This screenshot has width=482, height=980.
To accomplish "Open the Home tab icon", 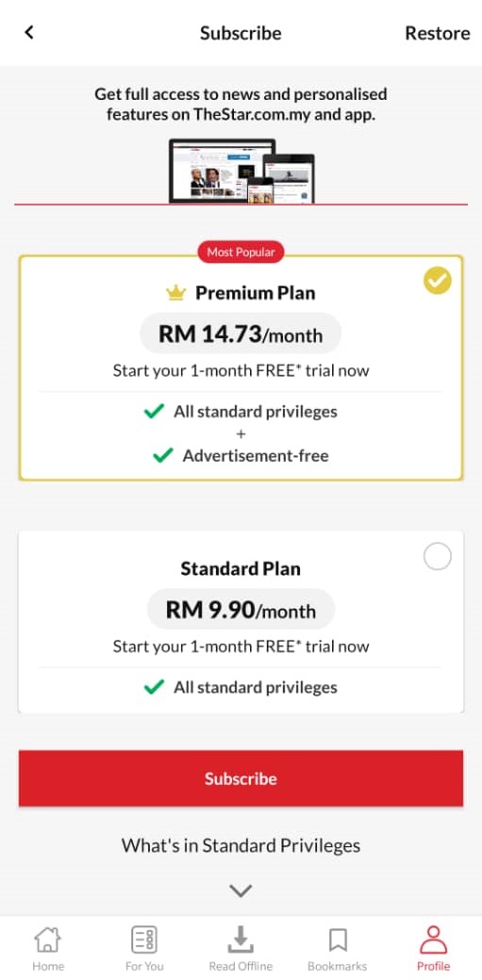I will coord(47,939).
